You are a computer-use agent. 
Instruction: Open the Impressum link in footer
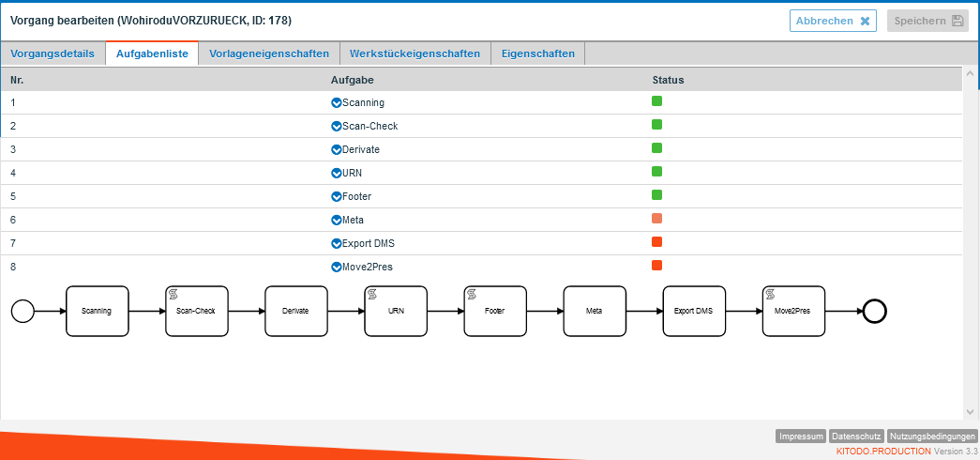(x=801, y=437)
